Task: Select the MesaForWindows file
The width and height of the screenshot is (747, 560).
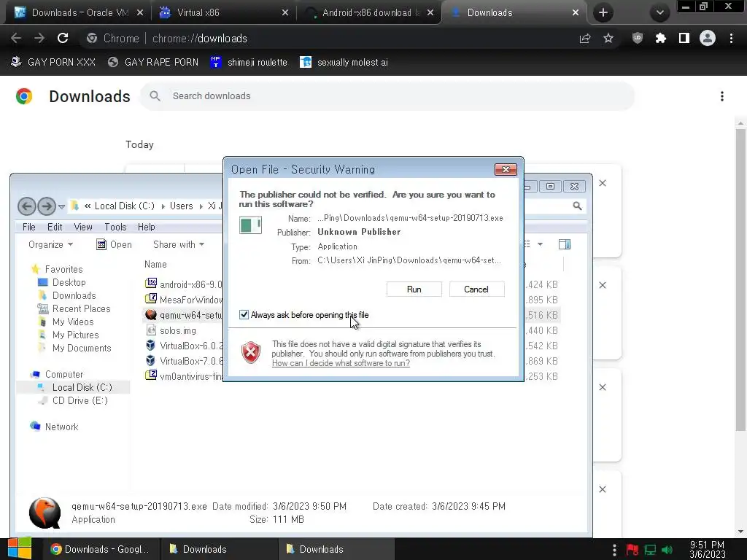Action: (184, 300)
